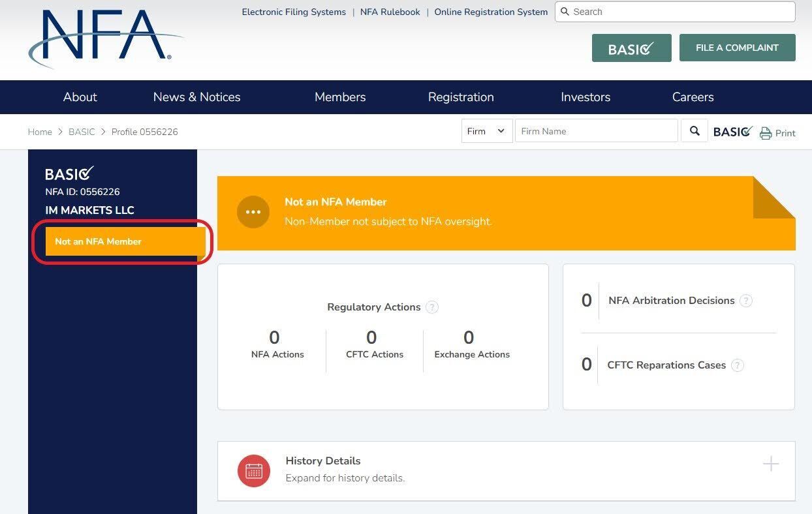
Task: Open the About menu
Action: [80, 97]
